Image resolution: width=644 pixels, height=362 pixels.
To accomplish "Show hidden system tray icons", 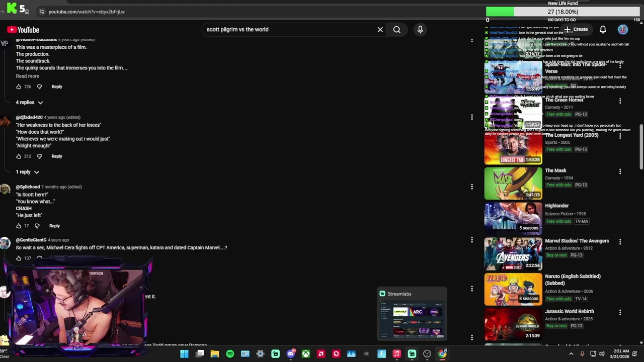I will pyautogui.click(x=571, y=354).
